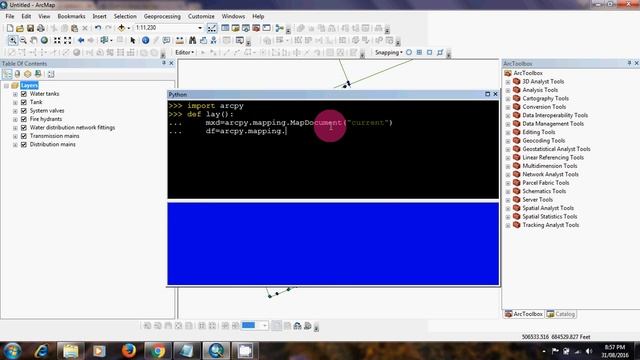Viewport: 640px width, 360px height.
Task: Open the Geoprocessing menu
Action: tap(162, 16)
